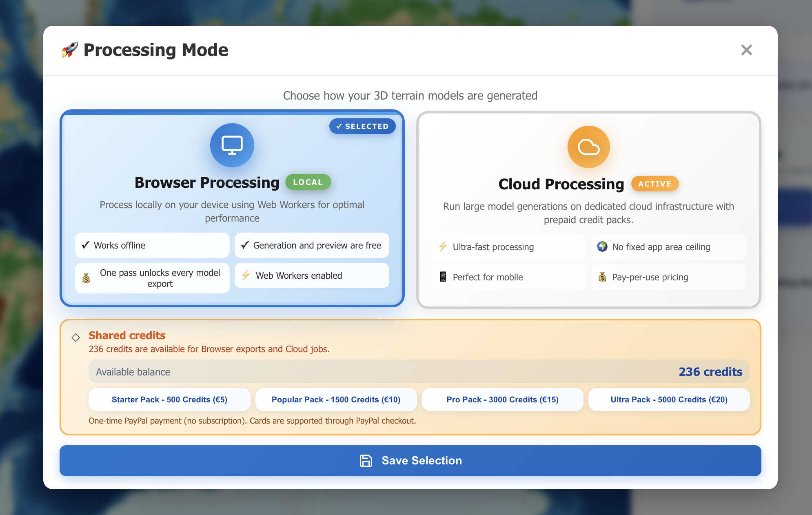This screenshot has width=812, height=515.
Task: Select the Cloud Processing card title
Action: pos(561,184)
